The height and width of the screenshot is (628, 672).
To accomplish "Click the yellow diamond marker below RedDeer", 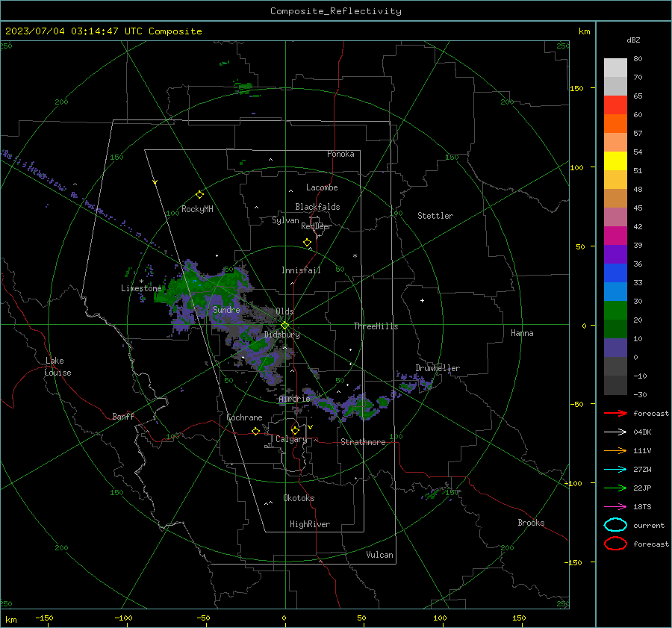I will 308,243.
